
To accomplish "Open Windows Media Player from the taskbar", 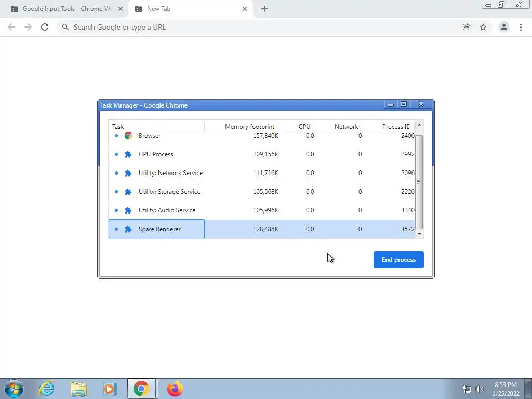I will (110, 389).
